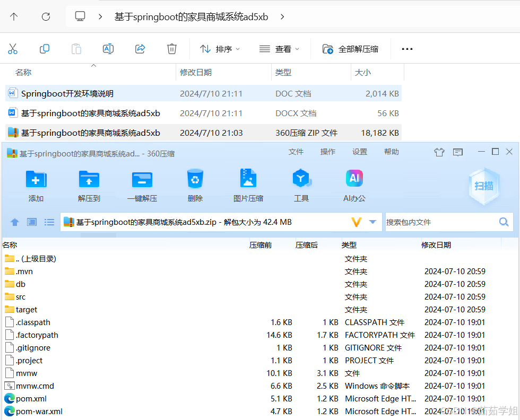Toggle the thumbnail view icon in 360压缩
Viewport: 520px width, 420px height.
[31, 222]
